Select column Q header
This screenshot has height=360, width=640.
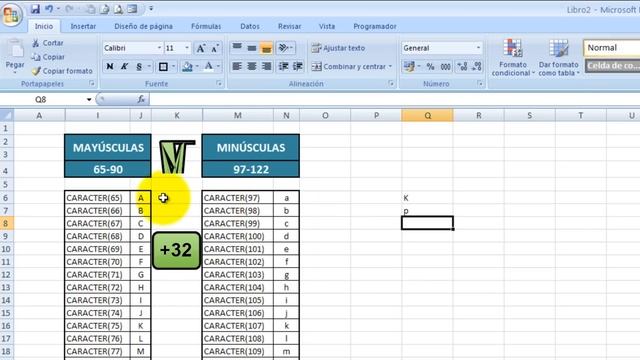point(427,116)
